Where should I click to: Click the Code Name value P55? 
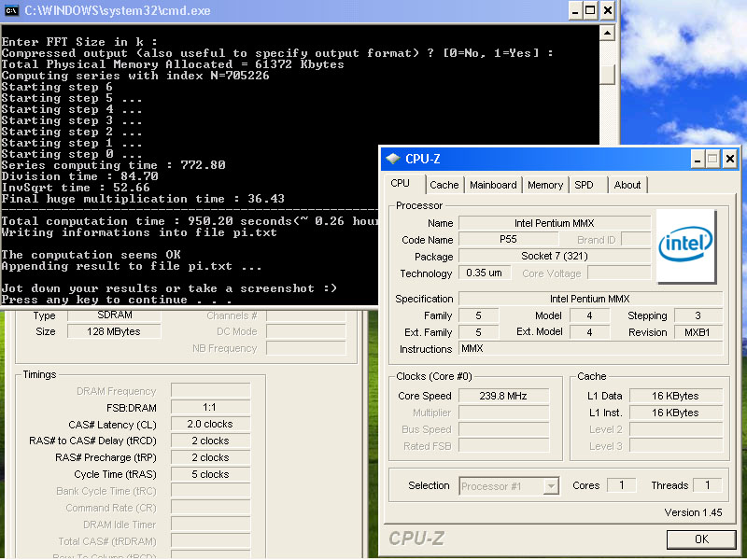508,240
